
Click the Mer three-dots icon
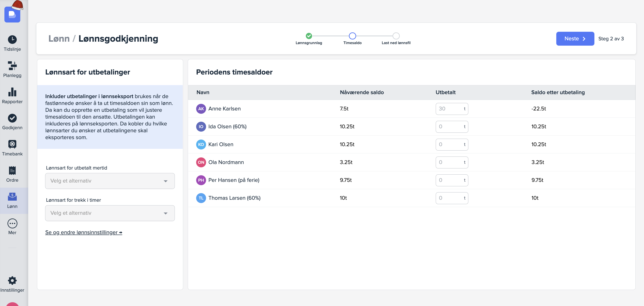click(12, 223)
